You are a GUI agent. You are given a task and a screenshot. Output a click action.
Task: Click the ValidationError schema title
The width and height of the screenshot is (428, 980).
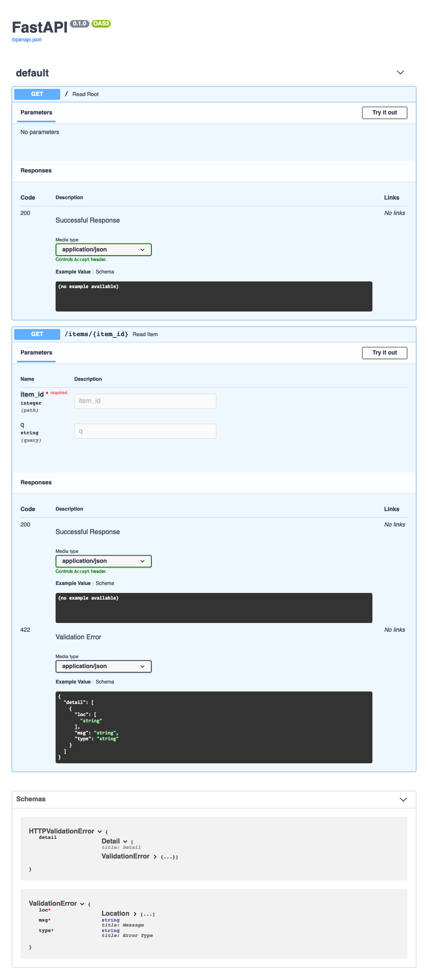53,904
